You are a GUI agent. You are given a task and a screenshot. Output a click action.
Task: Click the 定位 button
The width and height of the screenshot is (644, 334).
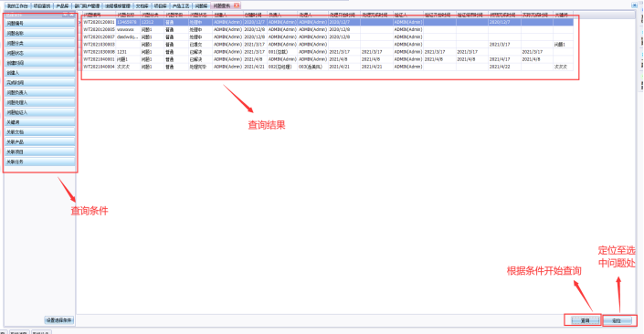(x=618, y=320)
